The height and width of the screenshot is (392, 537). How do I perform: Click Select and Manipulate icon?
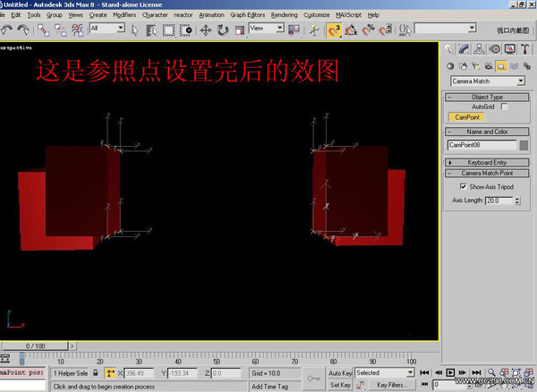click(x=313, y=30)
